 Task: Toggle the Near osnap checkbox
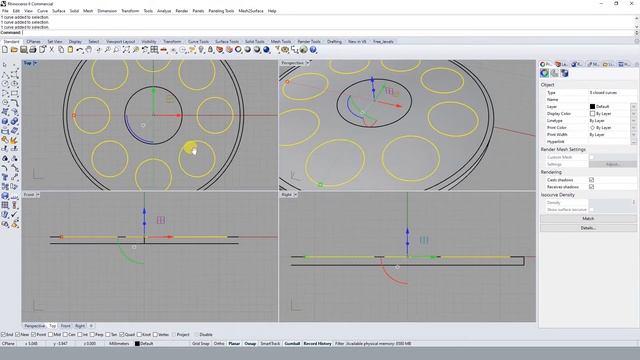17,335
